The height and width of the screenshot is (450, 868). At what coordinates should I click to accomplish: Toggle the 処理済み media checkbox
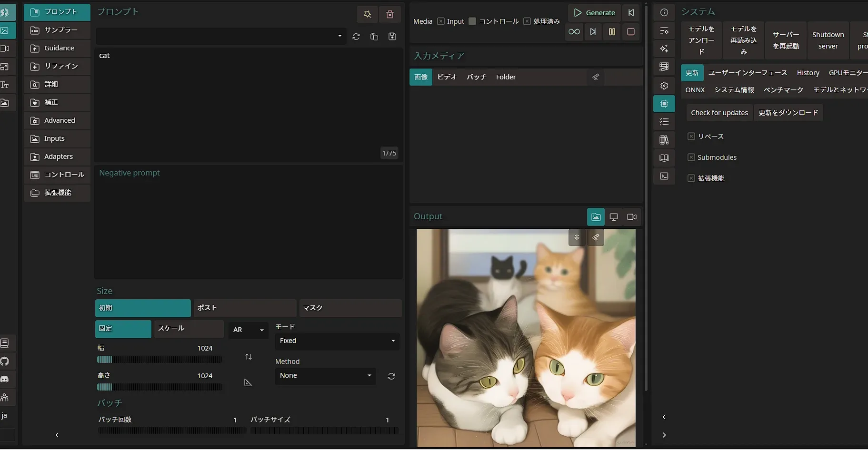527,21
